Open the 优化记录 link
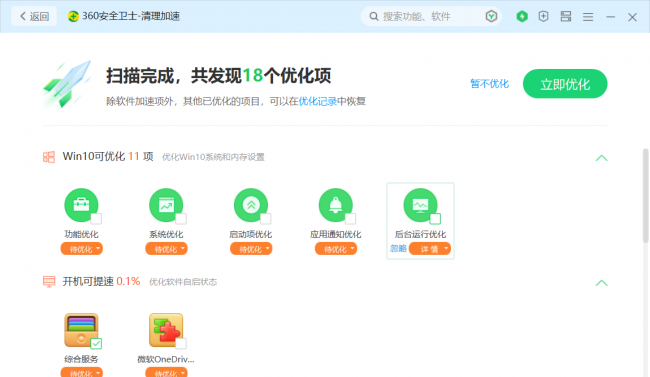The height and width of the screenshot is (377, 650). click(x=318, y=101)
